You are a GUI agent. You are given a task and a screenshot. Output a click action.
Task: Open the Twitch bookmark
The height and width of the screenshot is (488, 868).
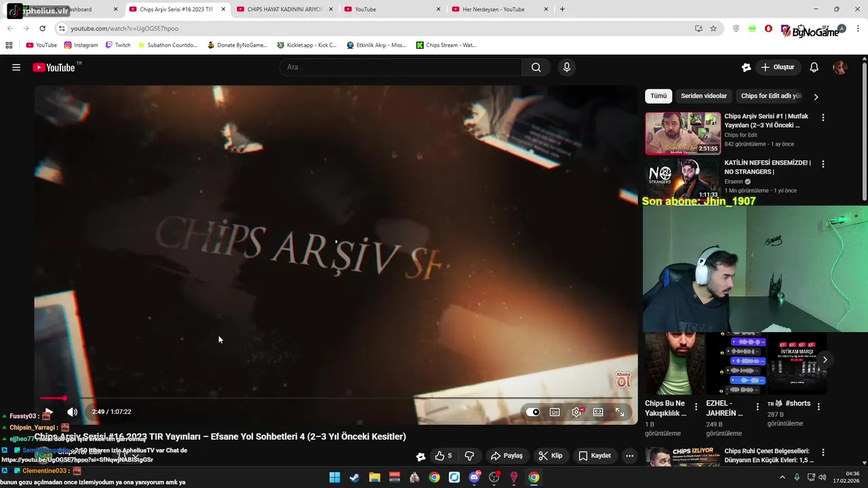point(118,45)
